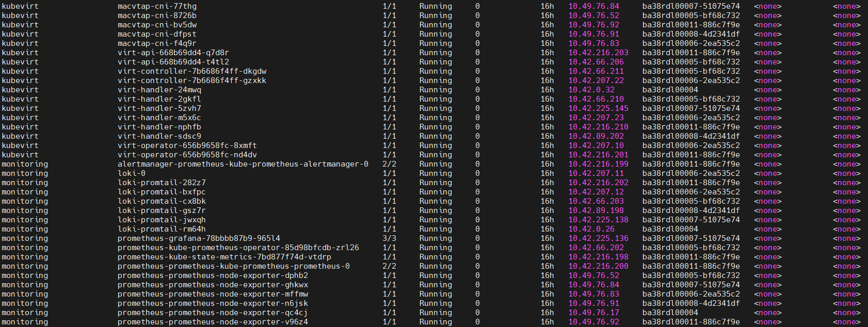Click pod virt-handler-sdsc9
Viewport: 868px width, 327px height.
(x=159, y=136)
